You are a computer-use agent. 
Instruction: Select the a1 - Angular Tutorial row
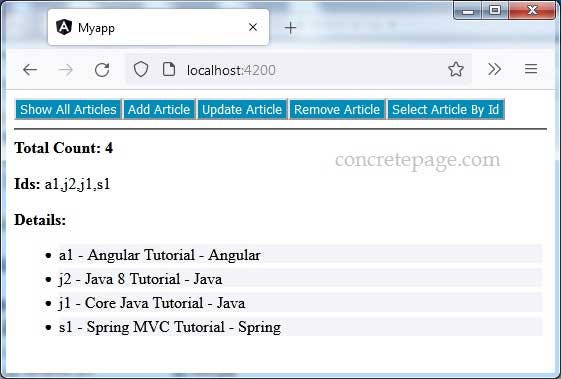[x=300, y=255]
